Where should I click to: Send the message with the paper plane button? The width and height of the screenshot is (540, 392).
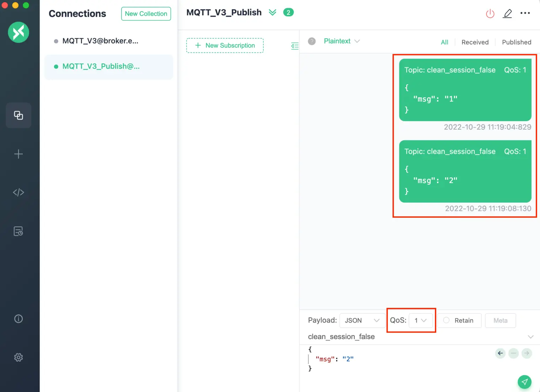pyautogui.click(x=525, y=382)
